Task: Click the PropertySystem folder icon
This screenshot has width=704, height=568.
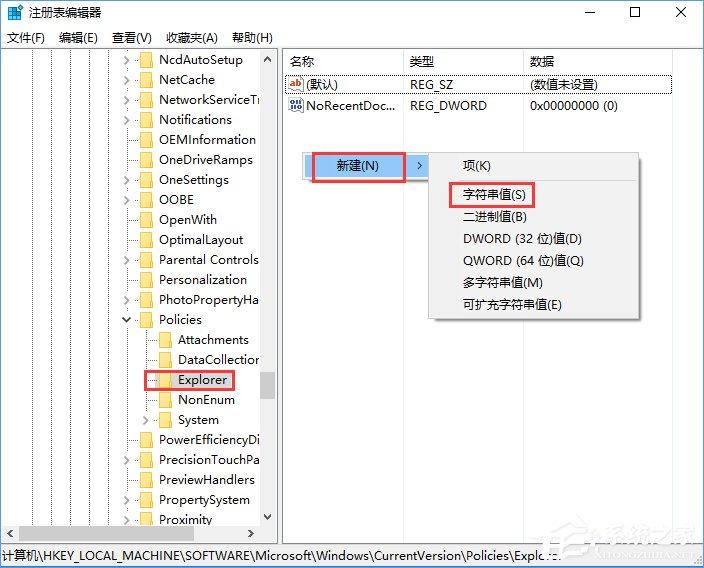Action: [146, 500]
